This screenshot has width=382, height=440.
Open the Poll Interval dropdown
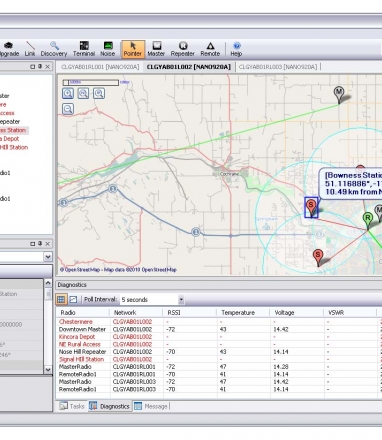point(181,300)
